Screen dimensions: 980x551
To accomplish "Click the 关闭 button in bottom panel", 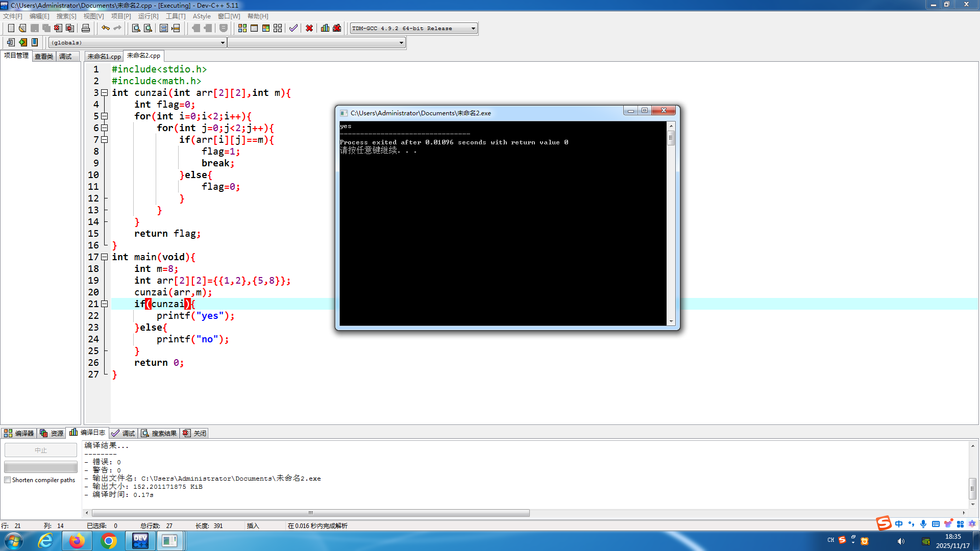I will pos(194,433).
